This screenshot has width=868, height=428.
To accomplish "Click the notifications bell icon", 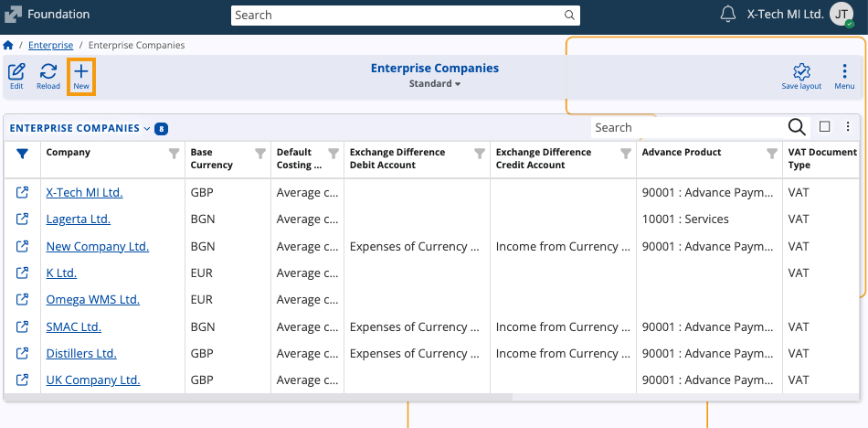I will point(728,15).
